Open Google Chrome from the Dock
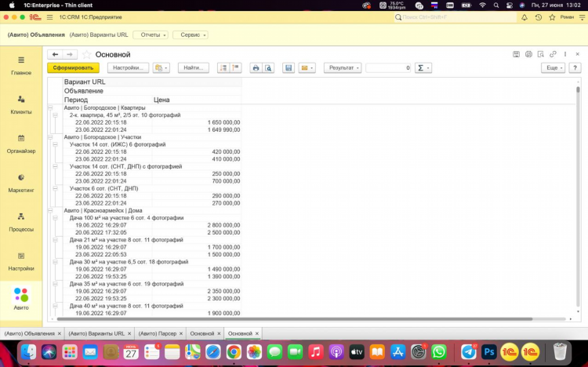Viewport: 588px width, 367px height. pyautogui.click(x=234, y=352)
